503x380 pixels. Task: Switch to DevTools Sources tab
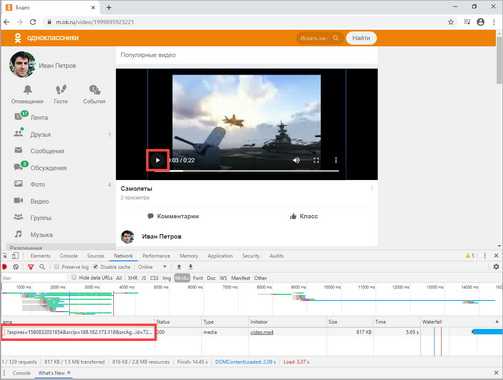coord(96,256)
